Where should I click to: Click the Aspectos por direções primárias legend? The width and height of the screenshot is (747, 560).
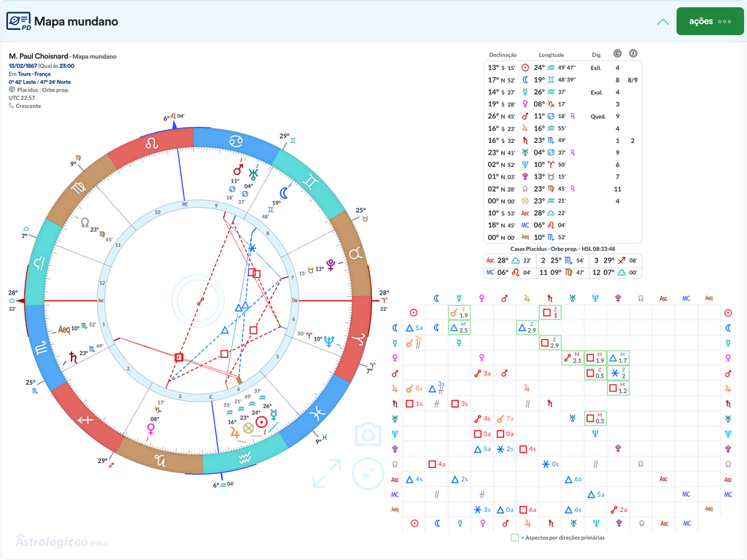point(558,537)
